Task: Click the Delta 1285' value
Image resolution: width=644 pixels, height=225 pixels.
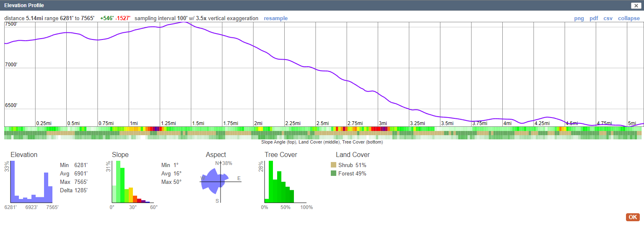Action: tap(74, 190)
